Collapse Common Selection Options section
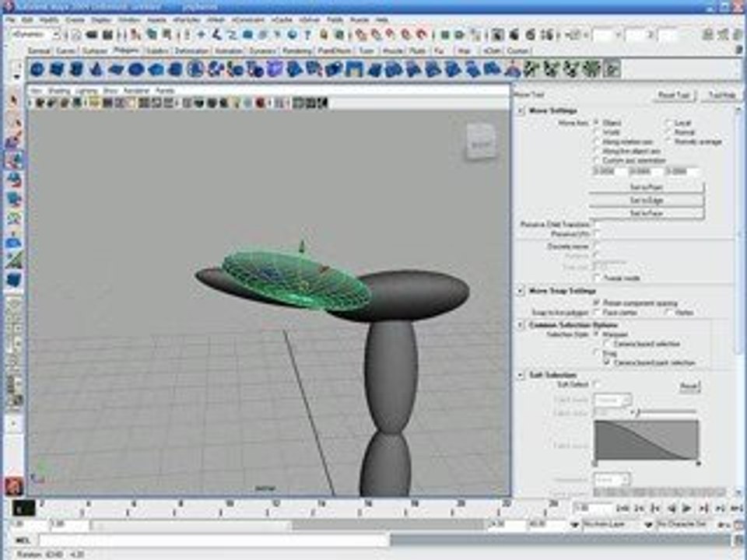 521,325
